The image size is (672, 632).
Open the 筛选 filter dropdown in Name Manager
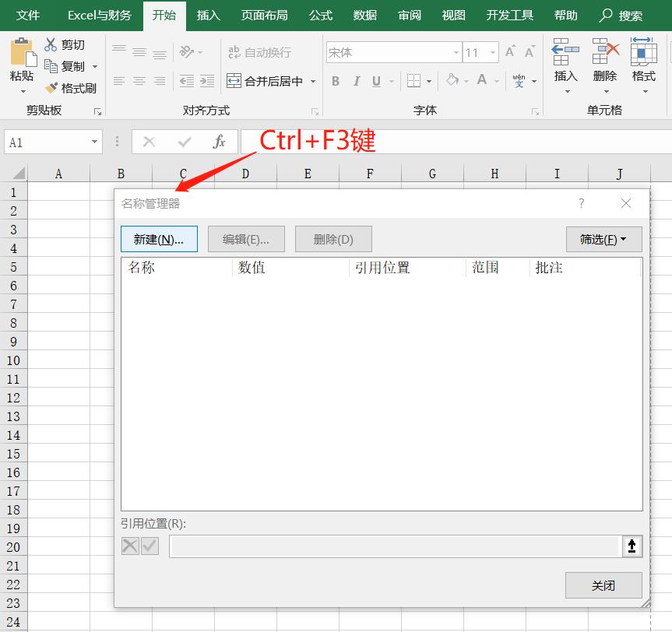(603, 239)
